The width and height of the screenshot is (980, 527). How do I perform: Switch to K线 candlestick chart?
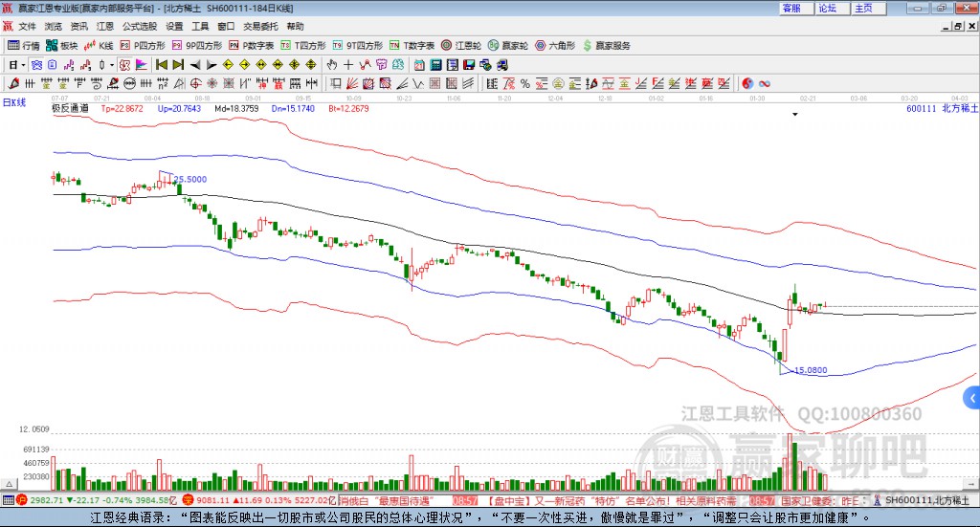[99, 46]
